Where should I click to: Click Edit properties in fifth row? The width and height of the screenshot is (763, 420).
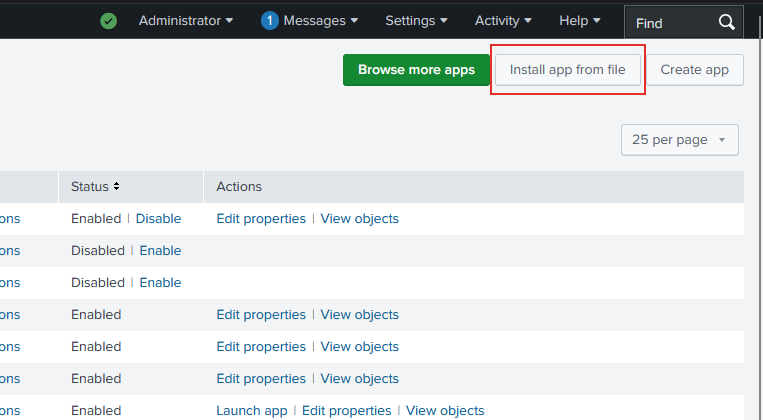click(261, 347)
